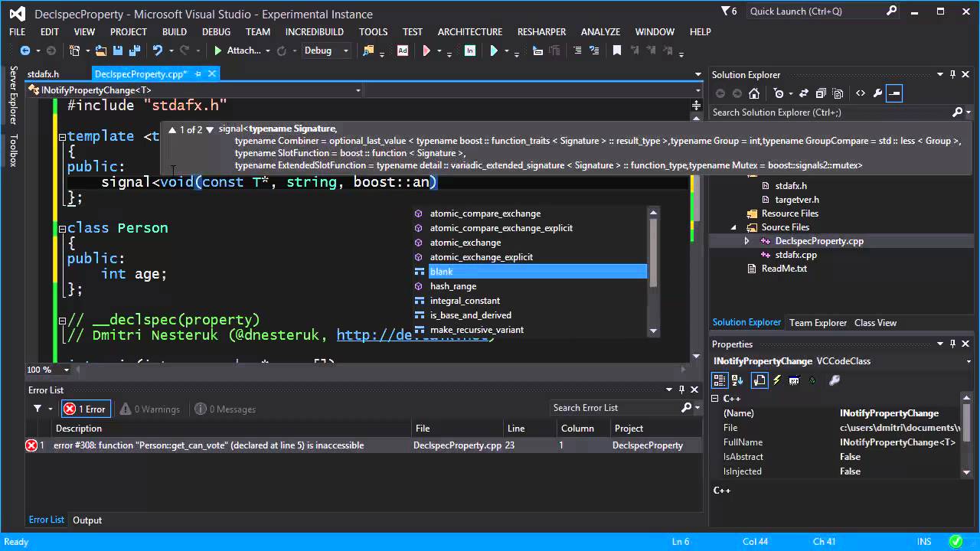Toggle the 0 Warnings filter button
This screenshot has height=551, width=980.
click(x=149, y=409)
